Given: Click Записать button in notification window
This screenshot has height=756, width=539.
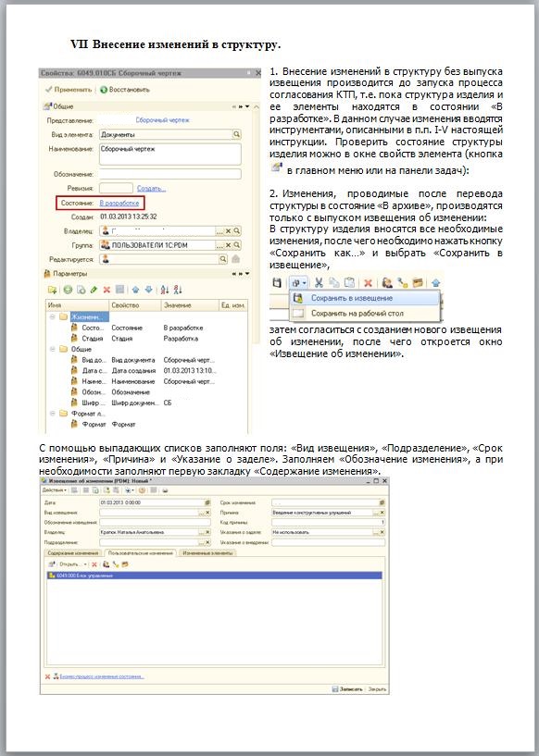Looking at the screenshot, I should 347,689.
